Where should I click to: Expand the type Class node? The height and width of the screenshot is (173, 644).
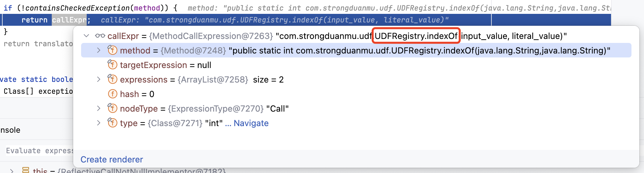[99, 123]
